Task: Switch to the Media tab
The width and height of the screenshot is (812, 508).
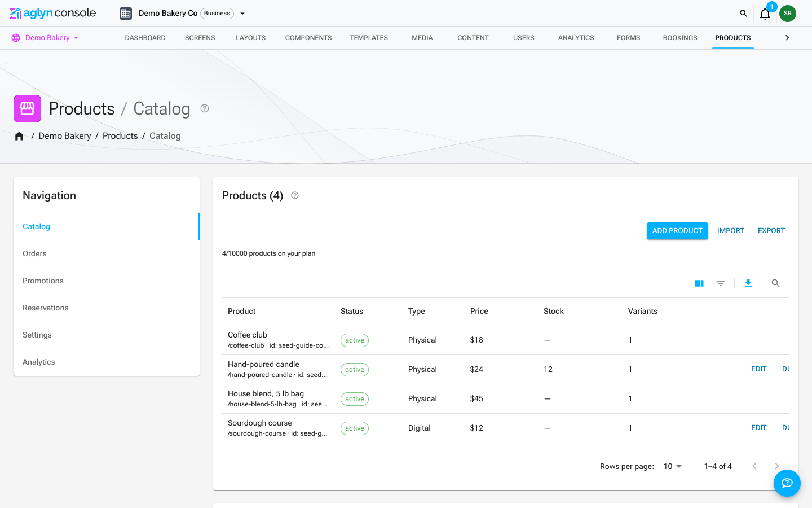Action: click(x=422, y=38)
